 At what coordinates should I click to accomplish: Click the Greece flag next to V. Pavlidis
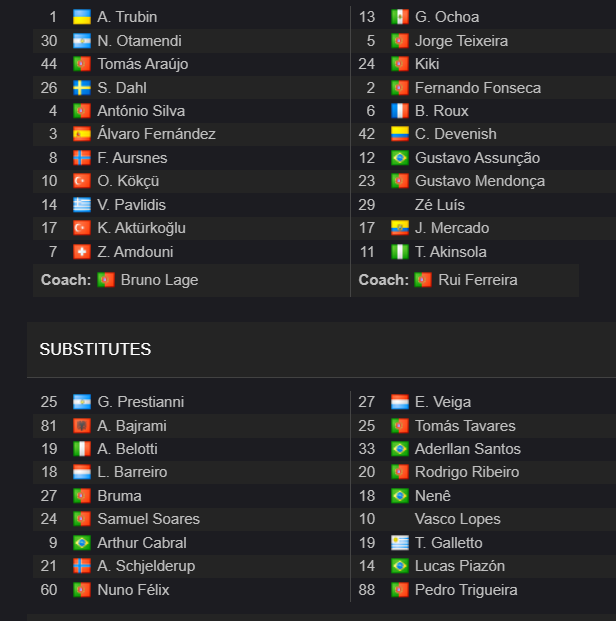(82, 205)
